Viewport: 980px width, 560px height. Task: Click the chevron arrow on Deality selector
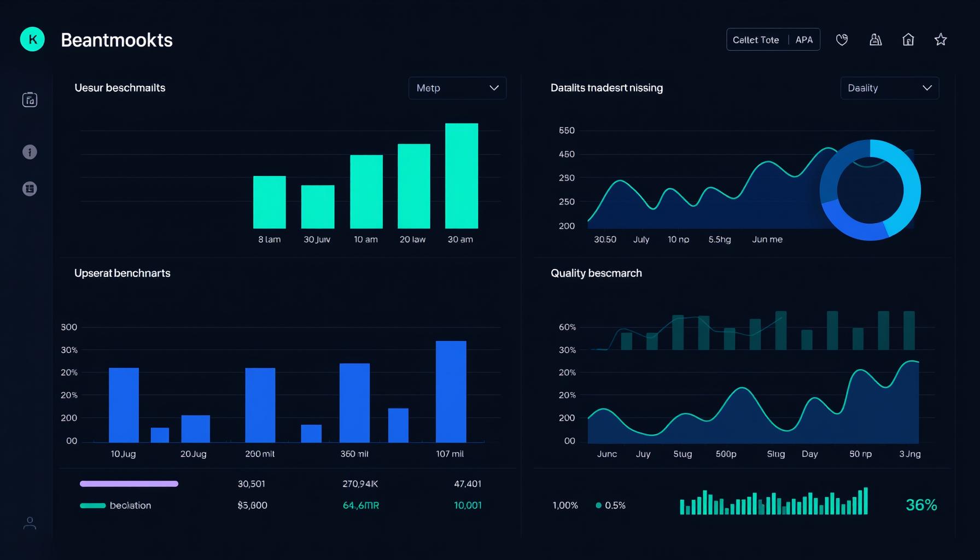(x=927, y=88)
